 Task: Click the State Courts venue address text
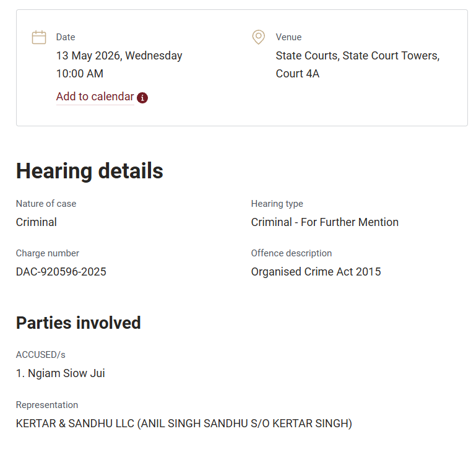tap(358, 56)
